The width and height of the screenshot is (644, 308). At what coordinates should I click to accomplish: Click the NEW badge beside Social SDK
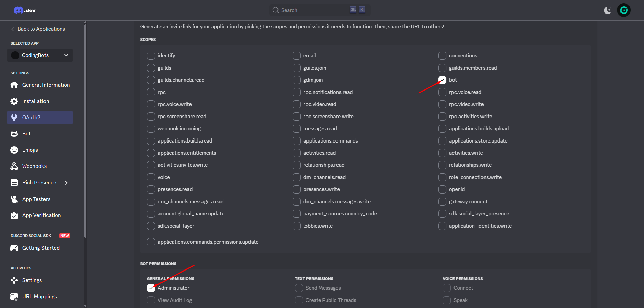click(65, 236)
